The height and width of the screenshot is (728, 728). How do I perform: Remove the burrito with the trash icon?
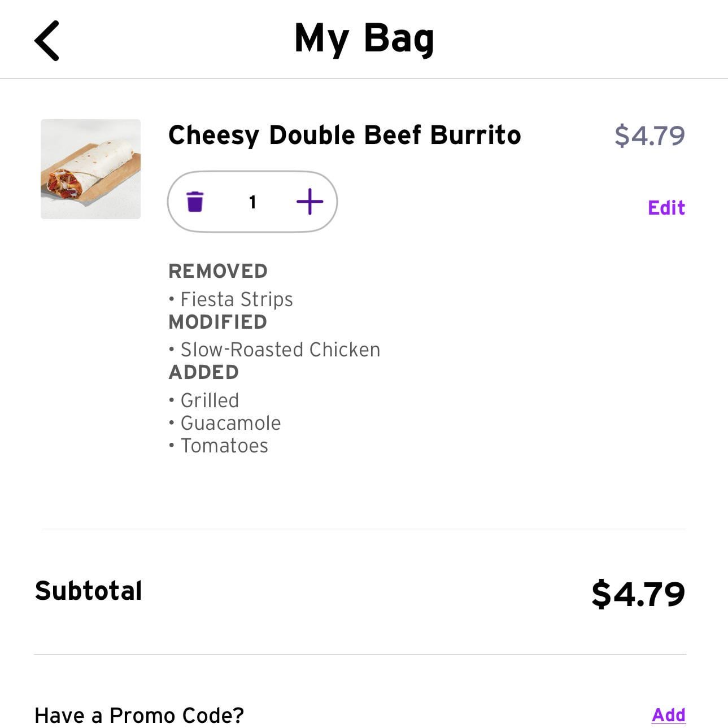tap(195, 202)
